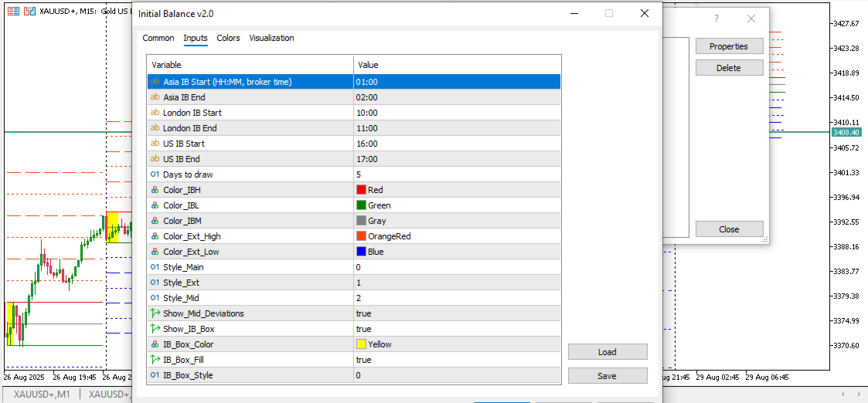Click the color type icon beside Color_IBL
Screen dimensions: 868x403
(x=155, y=205)
